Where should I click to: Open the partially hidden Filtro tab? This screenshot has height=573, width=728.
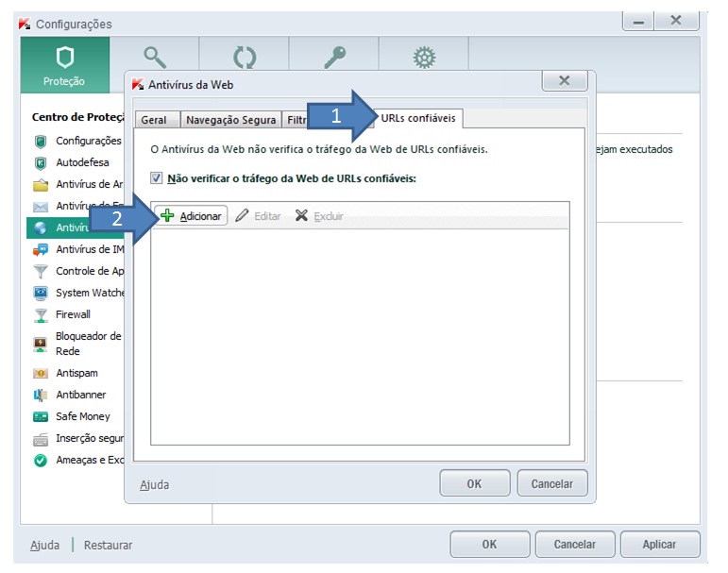pos(296,120)
